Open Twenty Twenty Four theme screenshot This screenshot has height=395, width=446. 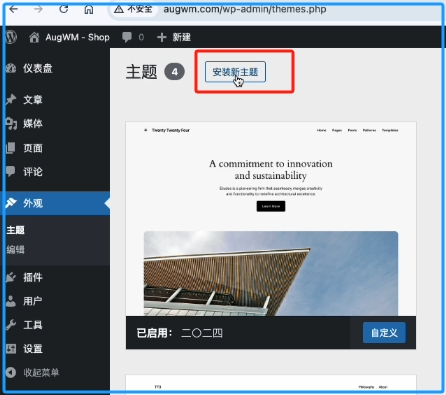coord(271,219)
